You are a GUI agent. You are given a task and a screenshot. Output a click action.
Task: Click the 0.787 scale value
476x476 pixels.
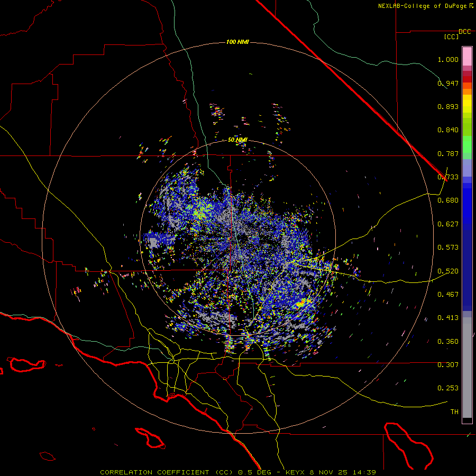(448, 153)
